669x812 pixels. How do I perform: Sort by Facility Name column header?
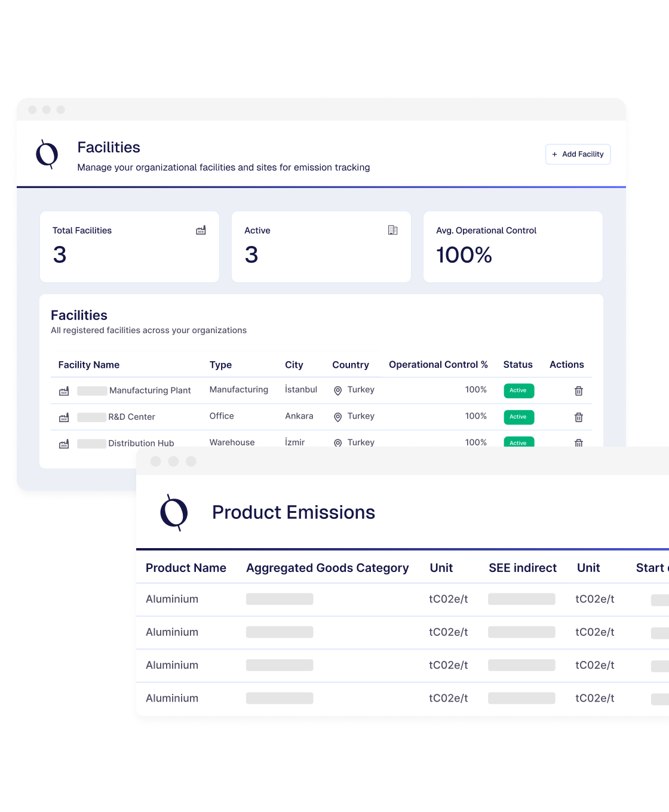click(89, 365)
